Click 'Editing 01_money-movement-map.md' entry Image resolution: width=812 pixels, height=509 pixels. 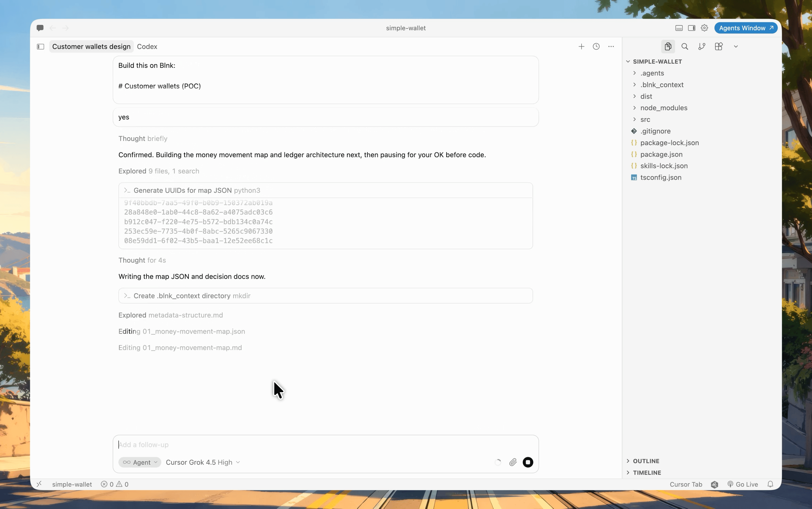(x=180, y=347)
